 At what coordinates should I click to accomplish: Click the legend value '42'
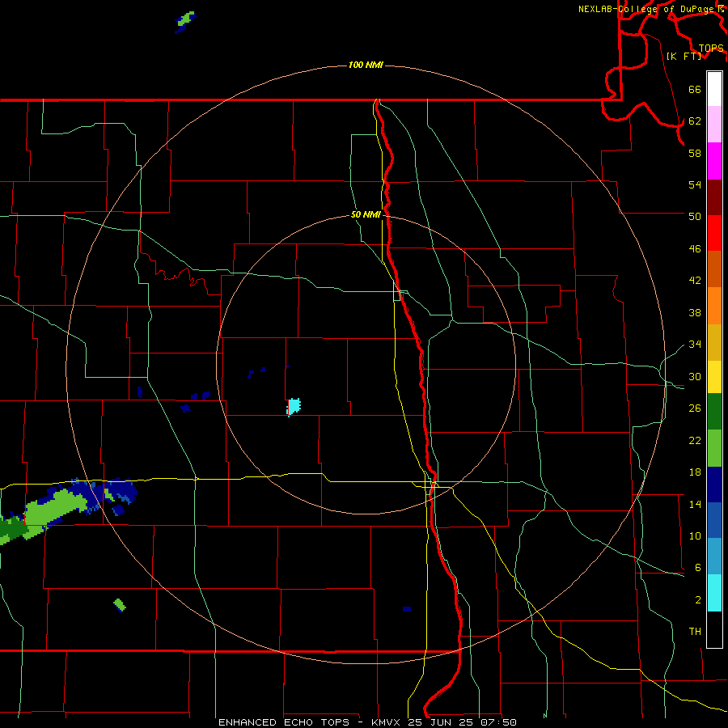(x=695, y=281)
